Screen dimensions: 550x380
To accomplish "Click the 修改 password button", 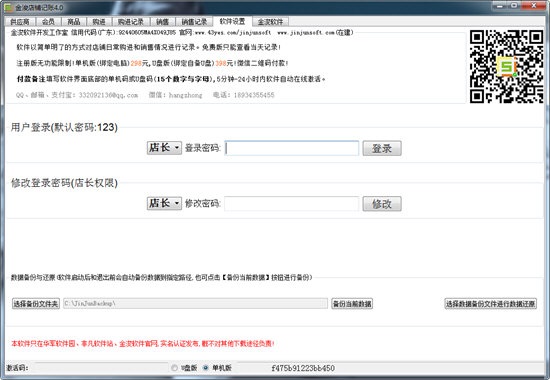I will [x=382, y=204].
